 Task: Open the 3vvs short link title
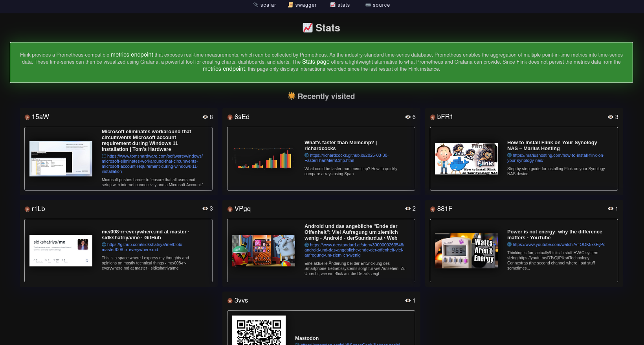coord(241,300)
